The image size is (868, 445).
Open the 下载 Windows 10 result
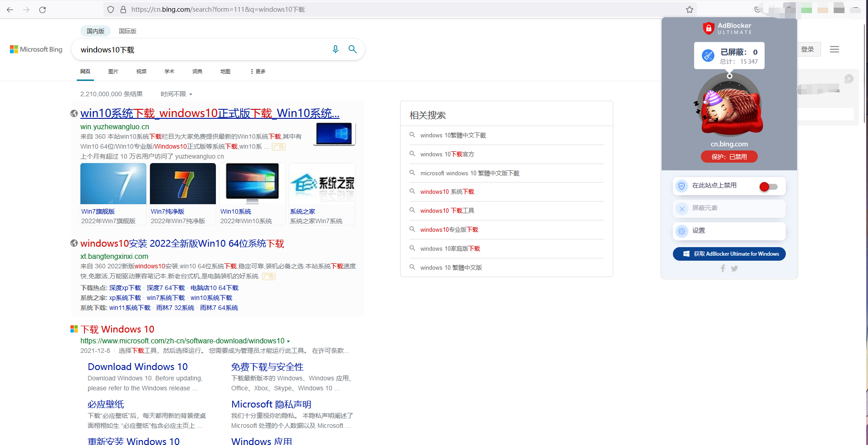pyautogui.click(x=117, y=329)
